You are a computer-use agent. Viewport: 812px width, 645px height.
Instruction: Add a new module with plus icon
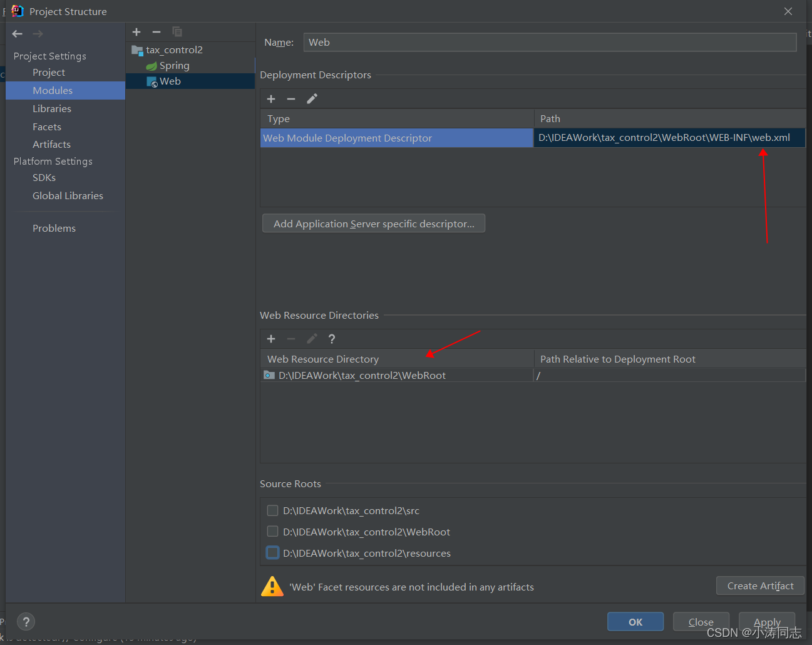[x=136, y=32]
